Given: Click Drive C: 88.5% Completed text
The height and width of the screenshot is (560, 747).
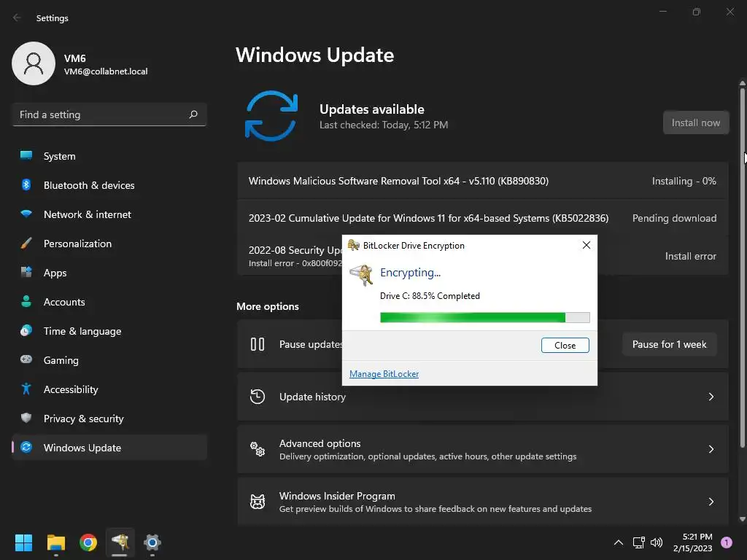Looking at the screenshot, I should coord(430,296).
